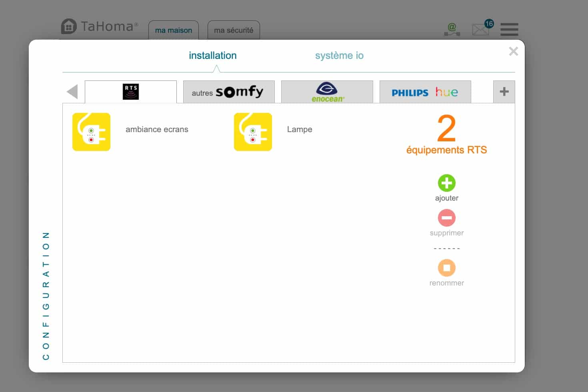The width and height of the screenshot is (588, 392).
Task: Go back with the left arrow
Action: click(x=72, y=92)
